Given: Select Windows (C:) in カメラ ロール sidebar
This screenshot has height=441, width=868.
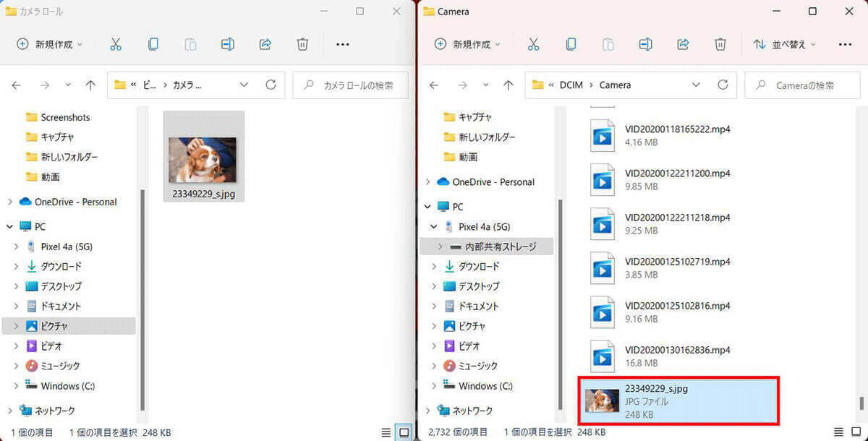Looking at the screenshot, I should 67,386.
